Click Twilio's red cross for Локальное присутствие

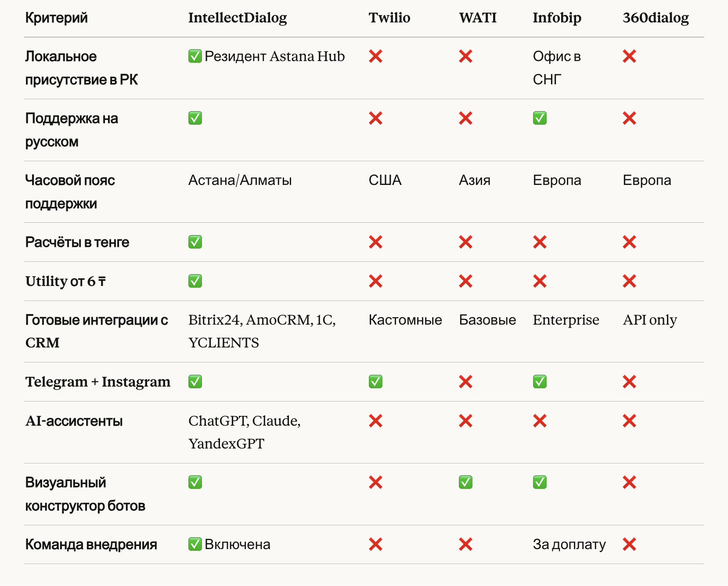coord(375,56)
